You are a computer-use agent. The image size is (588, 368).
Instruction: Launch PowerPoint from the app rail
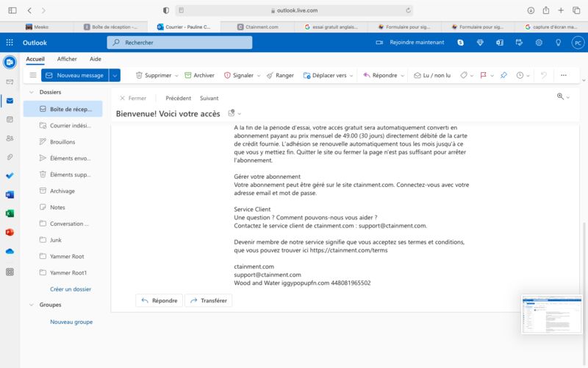point(10,232)
